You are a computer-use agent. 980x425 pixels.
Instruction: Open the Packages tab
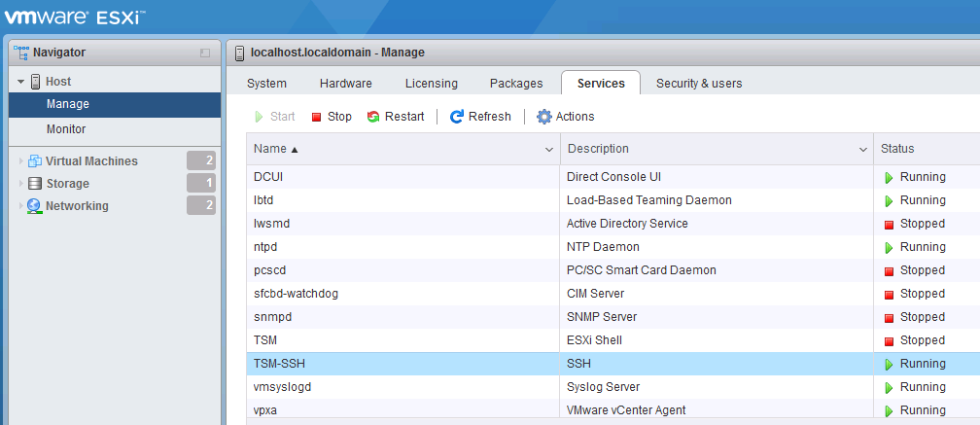pyautogui.click(x=516, y=83)
